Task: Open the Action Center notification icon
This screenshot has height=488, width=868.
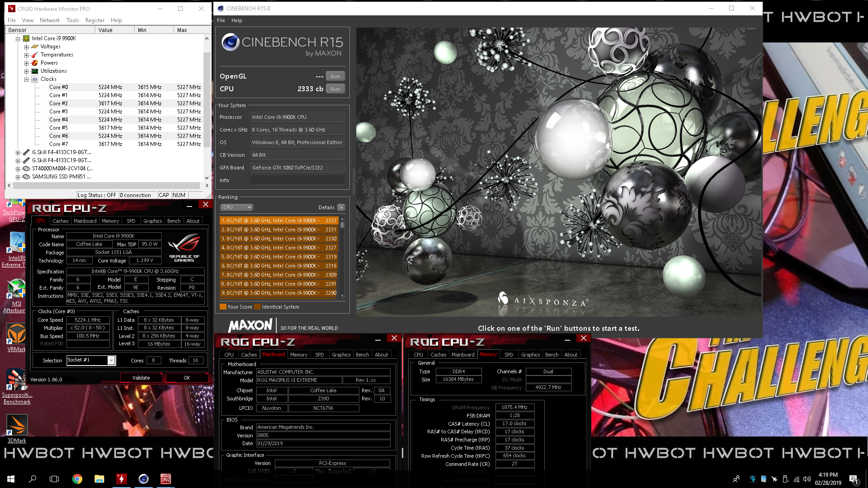Action: pos(853,479)
